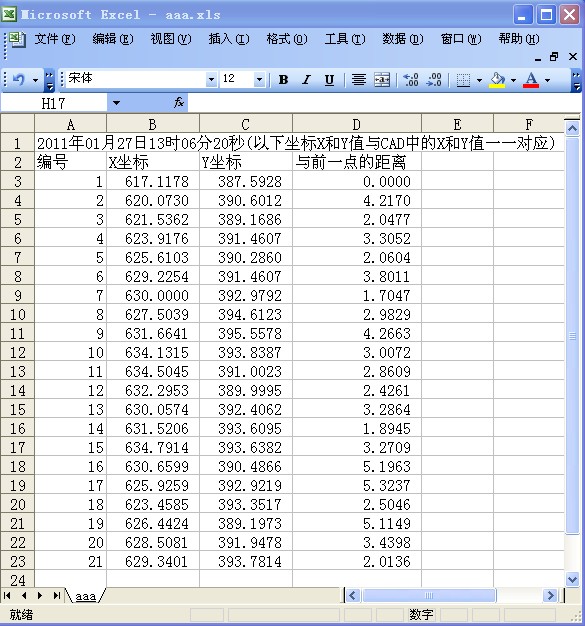Image resolution: width=585 pixels, height=626 pixels.
Task: Apply the red font color
Action: (531, 80)
